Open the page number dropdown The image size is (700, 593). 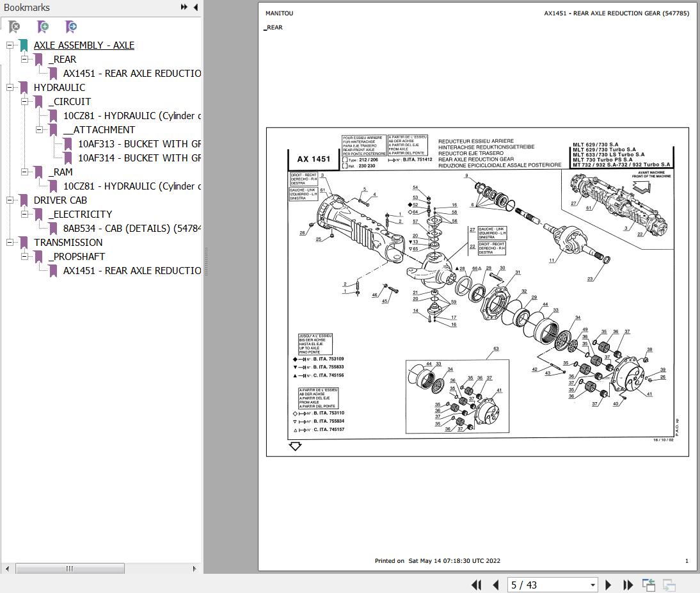pyautogui.click(x=593, y=585)
